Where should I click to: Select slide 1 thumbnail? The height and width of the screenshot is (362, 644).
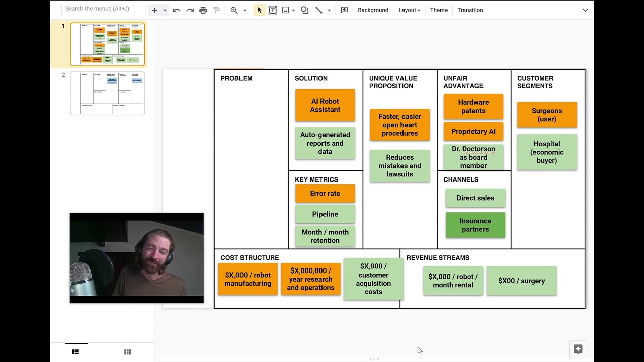point(108,44)
